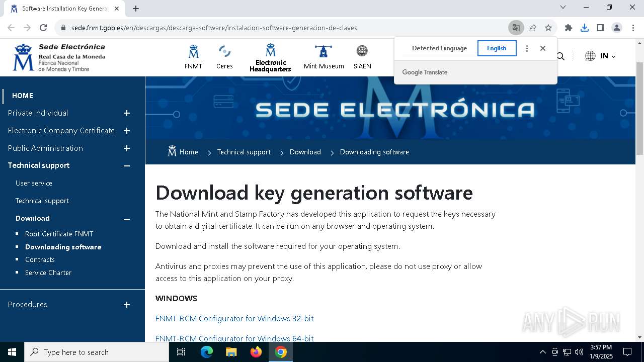Viewport: 644px width, 362px height.
Task: Open tab search chevron in title bar
Action: click(563, 7)
